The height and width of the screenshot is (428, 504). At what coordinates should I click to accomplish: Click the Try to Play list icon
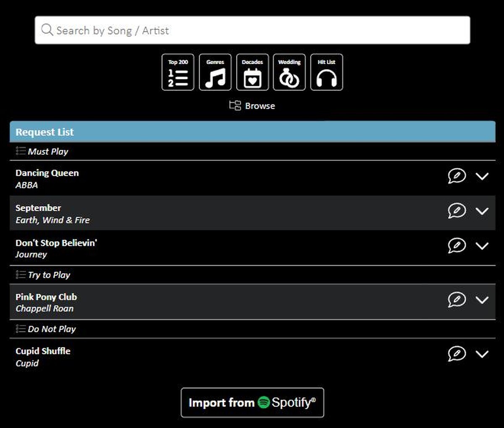pos(21,275)
